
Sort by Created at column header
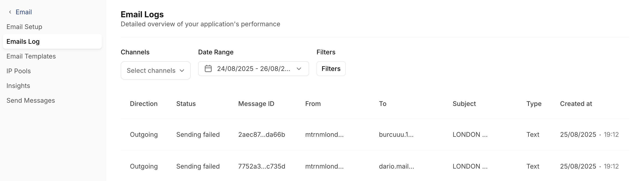coord(576,104)
